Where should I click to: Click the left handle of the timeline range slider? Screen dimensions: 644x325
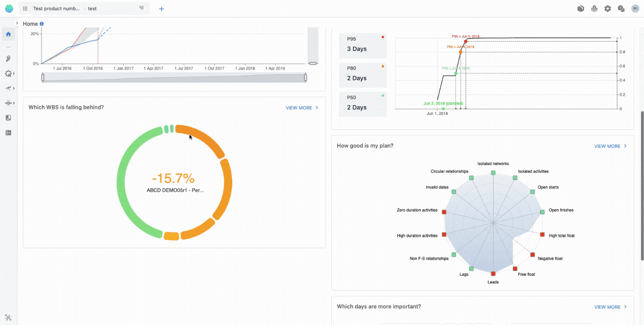(42, 78)
